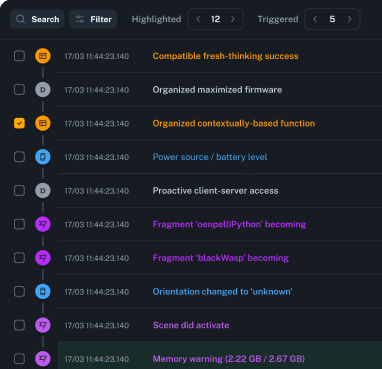Select checkbox for Proactive client-server access
This screenshot has width=382, height=369.
19,191
